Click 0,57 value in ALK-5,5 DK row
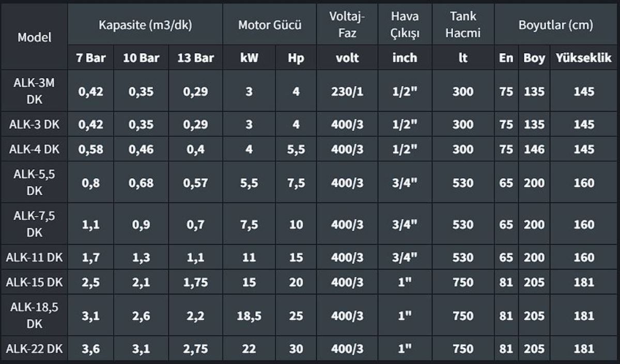This screenshot has width=620, height=364. coord(195,183)
